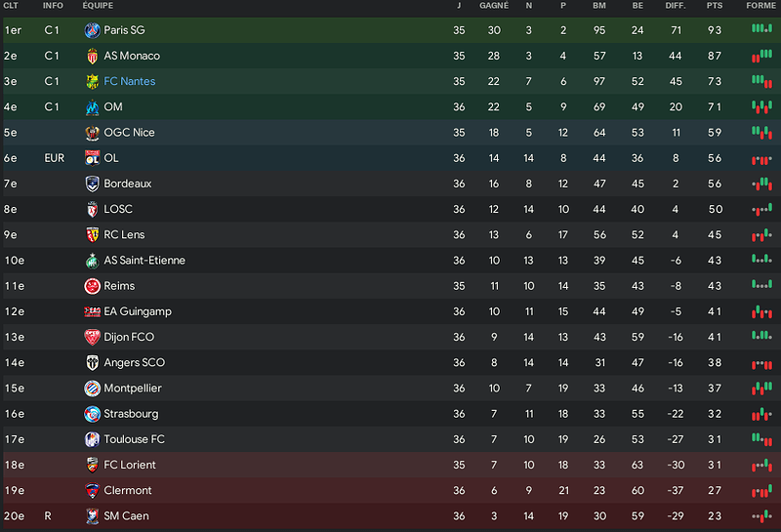This screenshot has width=781, height=532.
Task: Click the Montpellier club crest
Action: [x=92, y=389]
